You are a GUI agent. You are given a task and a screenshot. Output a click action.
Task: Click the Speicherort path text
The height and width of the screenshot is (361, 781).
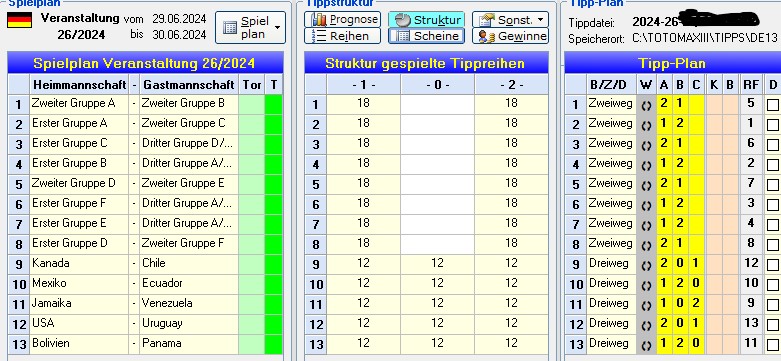click(705, 38)
